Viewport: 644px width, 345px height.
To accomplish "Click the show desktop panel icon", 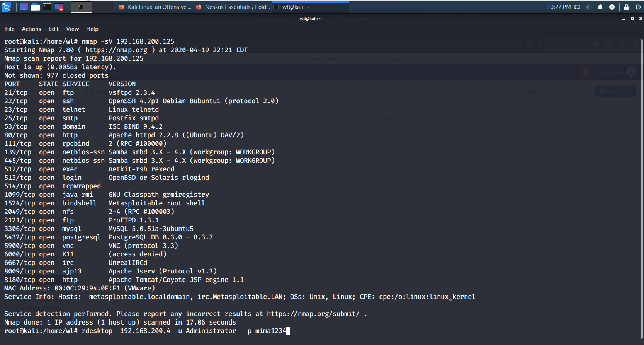I will coord(24,7).
